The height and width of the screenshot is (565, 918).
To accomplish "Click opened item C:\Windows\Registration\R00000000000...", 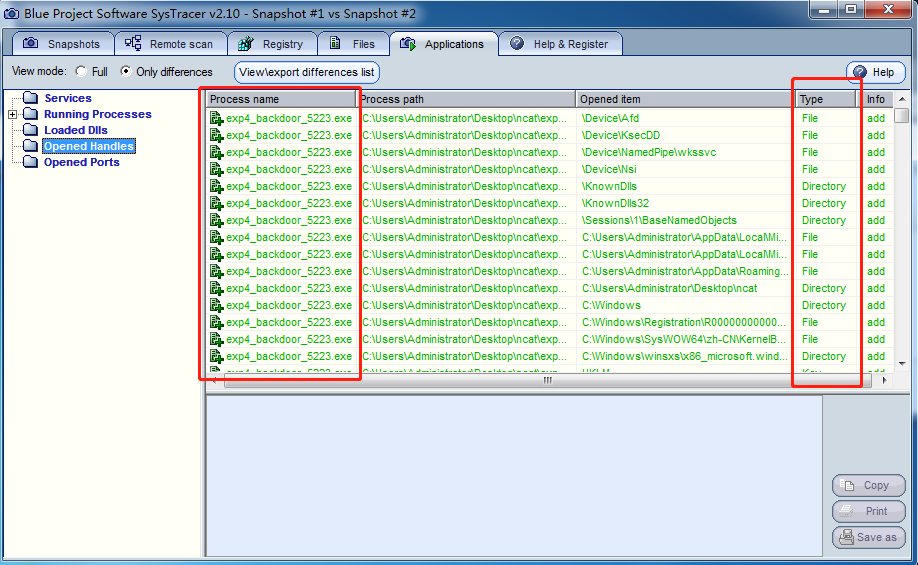I will (684, 322).
